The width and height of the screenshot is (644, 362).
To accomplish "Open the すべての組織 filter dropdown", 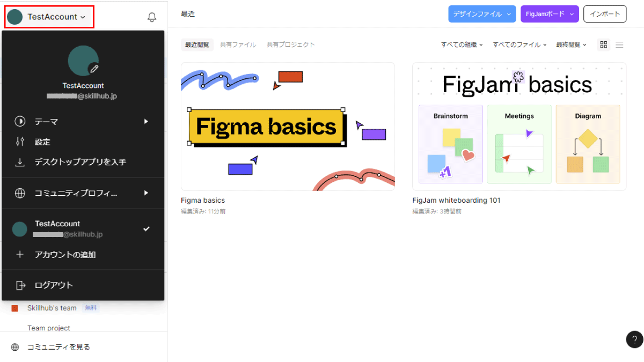I will click(x=462, y=45).
